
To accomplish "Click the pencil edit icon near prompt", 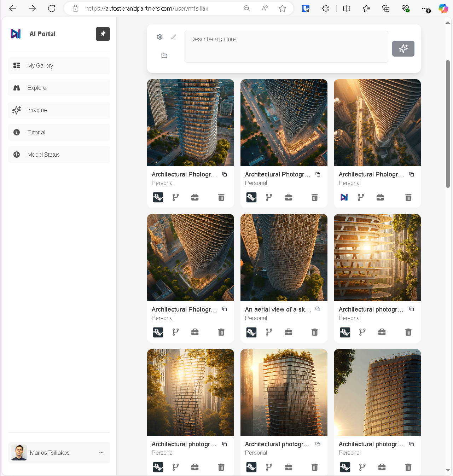I will [174, 37].
